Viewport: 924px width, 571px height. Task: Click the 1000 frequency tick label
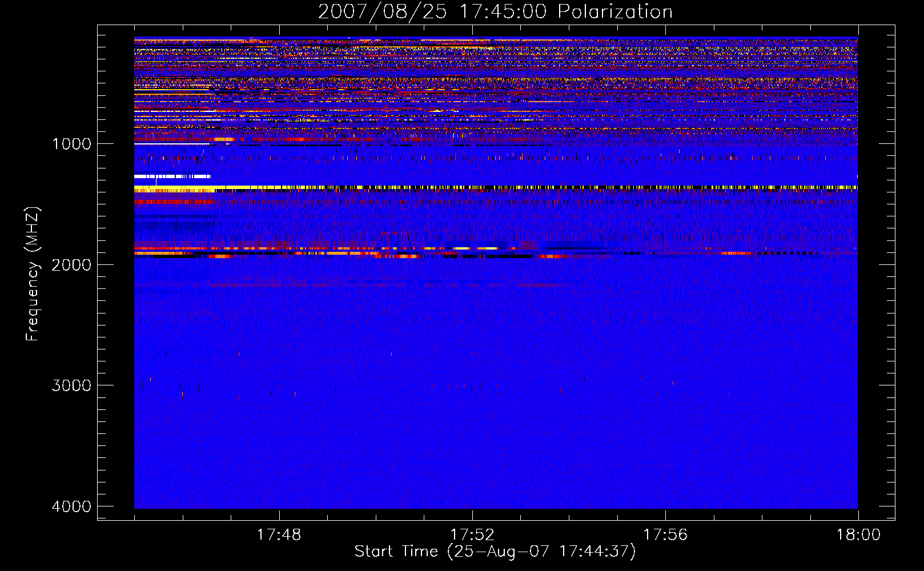click(x=71, y=143)
